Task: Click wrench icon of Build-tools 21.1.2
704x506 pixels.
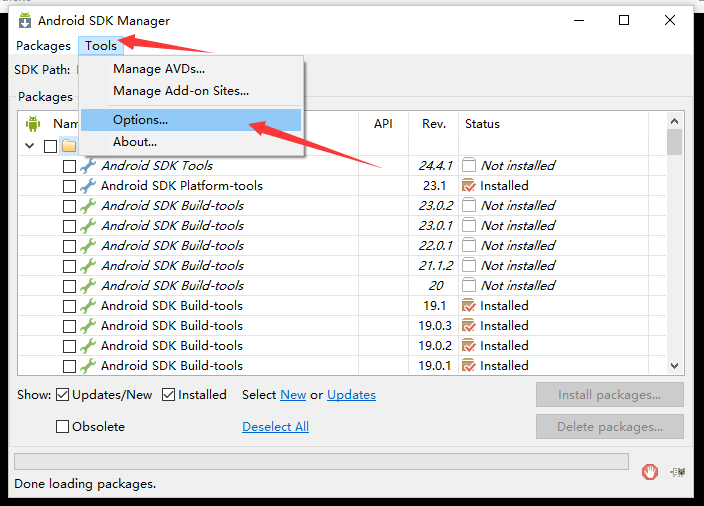Action: pos(88,265)
